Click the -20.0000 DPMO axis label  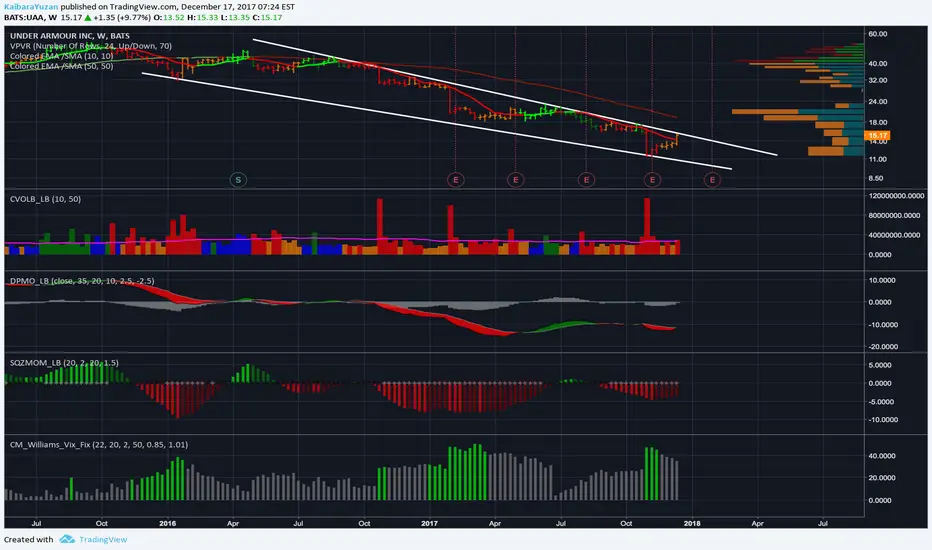[x=882, y=347]
